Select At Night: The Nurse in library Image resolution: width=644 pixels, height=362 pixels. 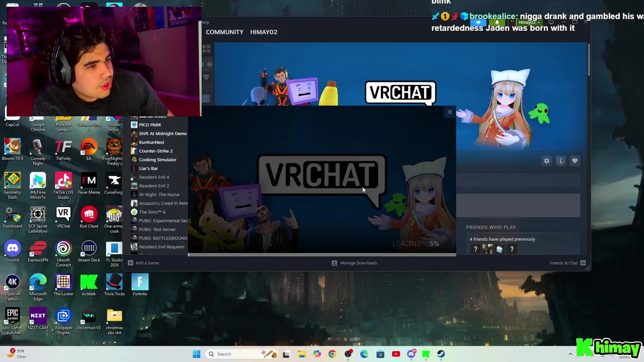tap(155, 195)
